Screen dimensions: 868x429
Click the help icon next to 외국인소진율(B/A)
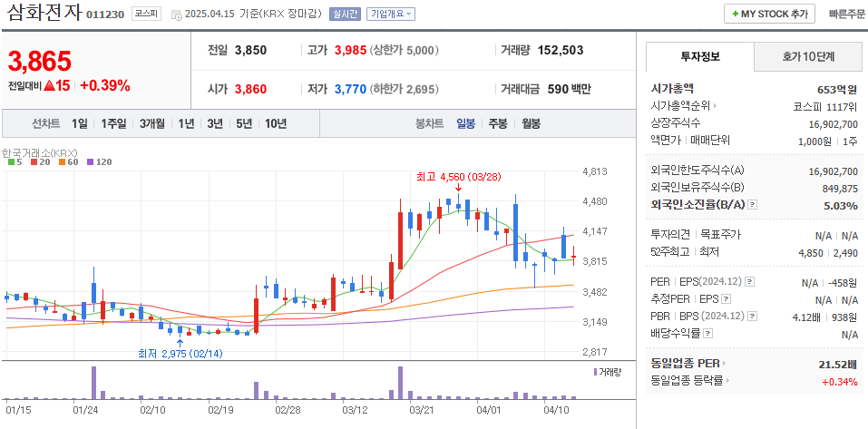click(752, 205)
